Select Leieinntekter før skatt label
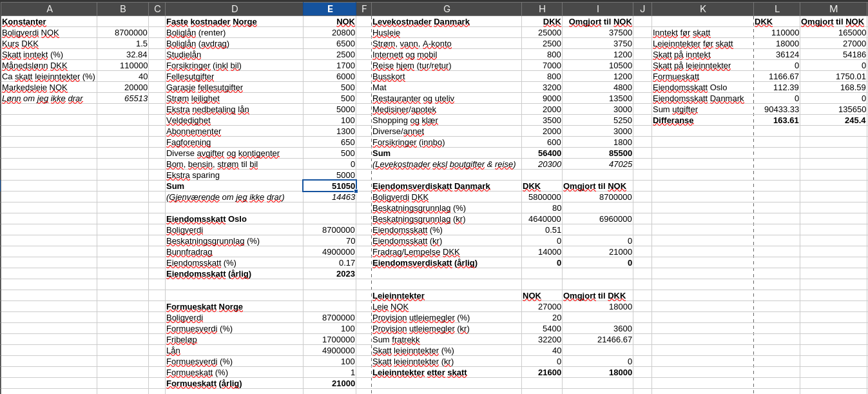 click(x=702, y=43)
